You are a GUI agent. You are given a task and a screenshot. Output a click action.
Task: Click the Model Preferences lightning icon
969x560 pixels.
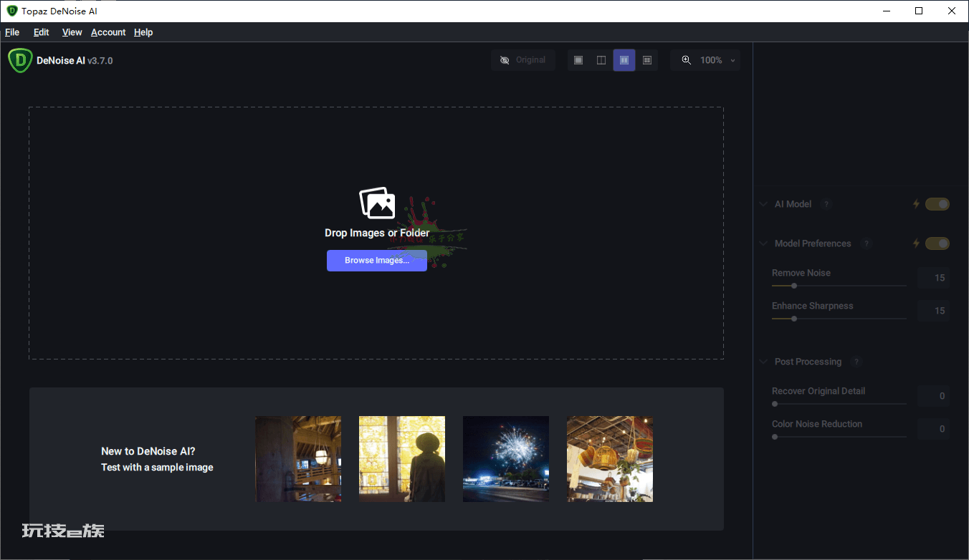click(x=916, y=243)
